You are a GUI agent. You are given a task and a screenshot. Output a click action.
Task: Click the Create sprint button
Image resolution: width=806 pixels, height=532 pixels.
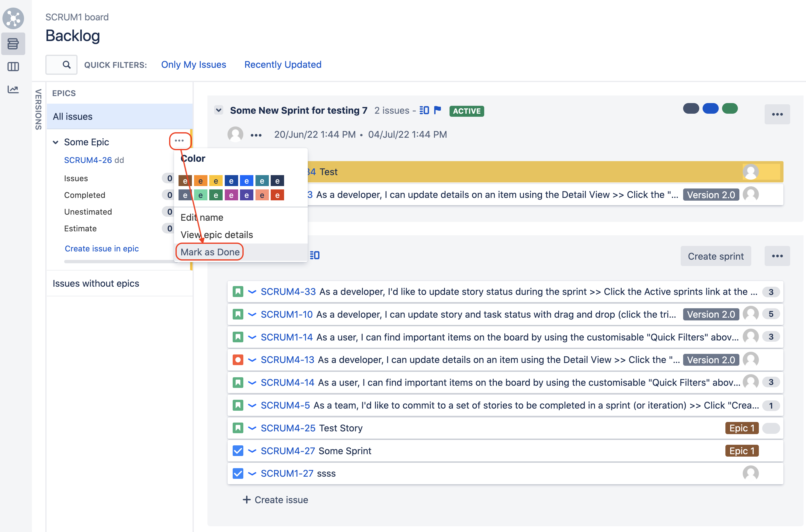(x=715, y=256)
